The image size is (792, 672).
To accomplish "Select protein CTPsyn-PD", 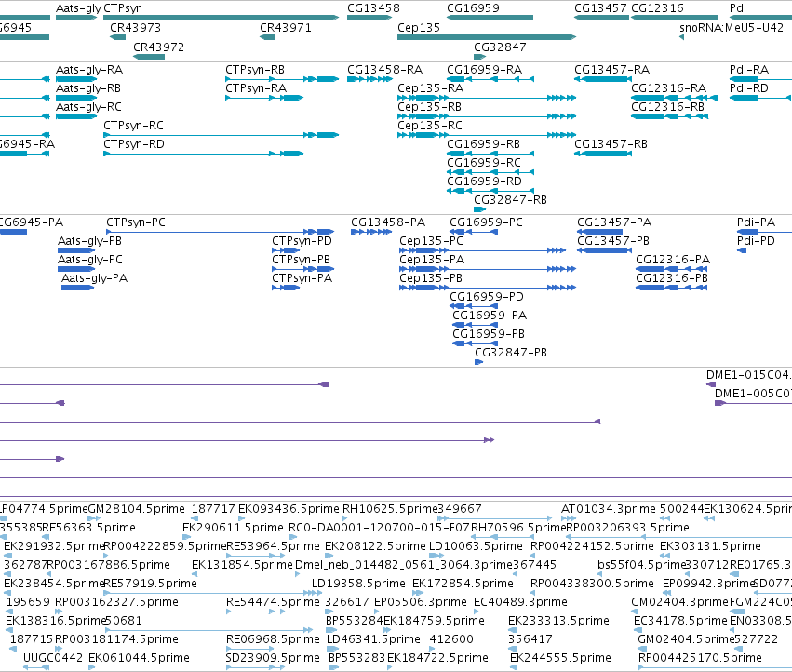I will [x=286, y=250].
